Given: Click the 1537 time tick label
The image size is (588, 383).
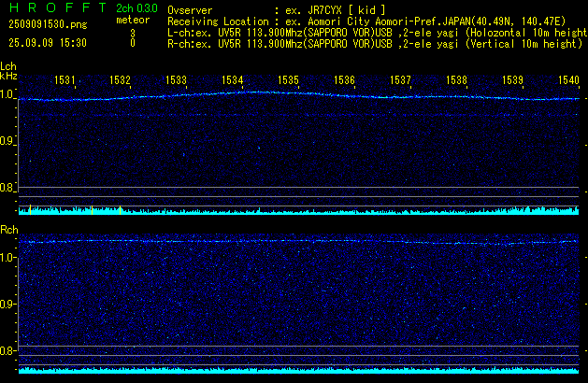Looking at the screenshot, I should pyautogui.click(x=400, y=80).
